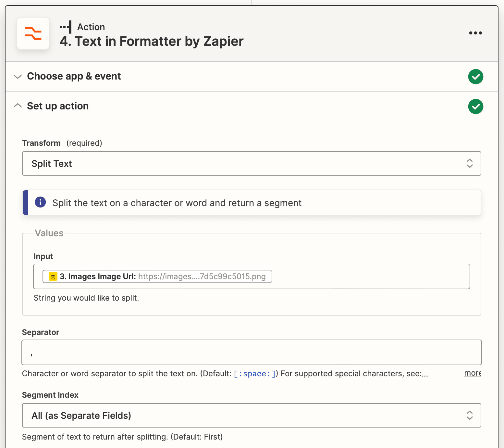Click the step title Text in Formatter
The height and width of the screenshot is (448, 504).
152,41
